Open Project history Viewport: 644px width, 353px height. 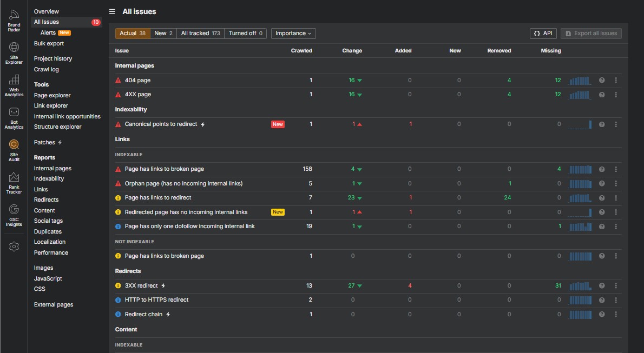coord(53,59)
